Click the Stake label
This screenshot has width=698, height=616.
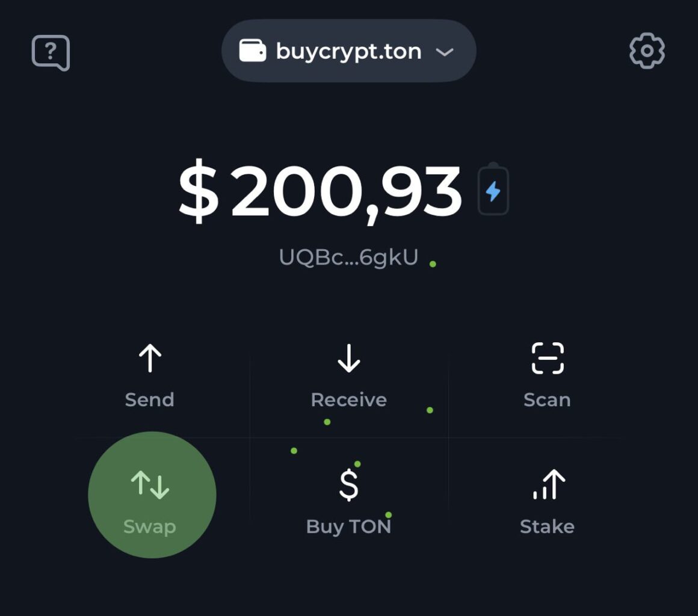click(547, 526)
